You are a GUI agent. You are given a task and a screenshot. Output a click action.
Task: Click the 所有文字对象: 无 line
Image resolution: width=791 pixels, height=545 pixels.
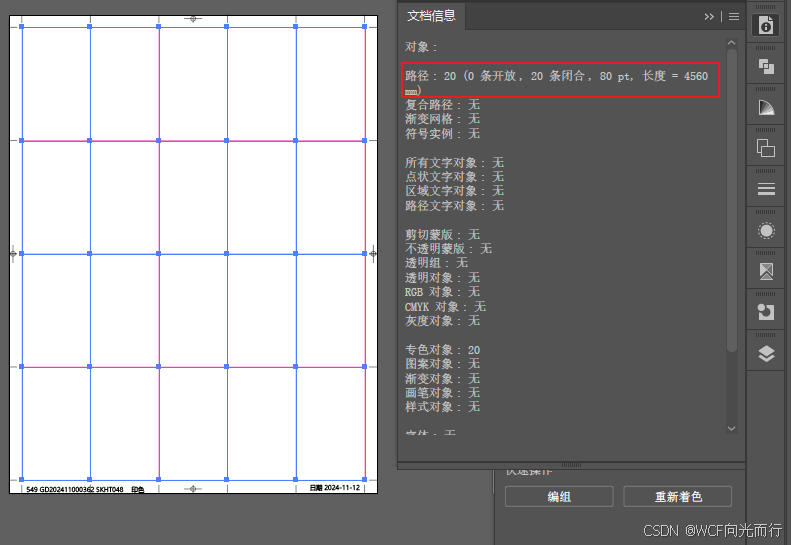click(x=454, y=162)
